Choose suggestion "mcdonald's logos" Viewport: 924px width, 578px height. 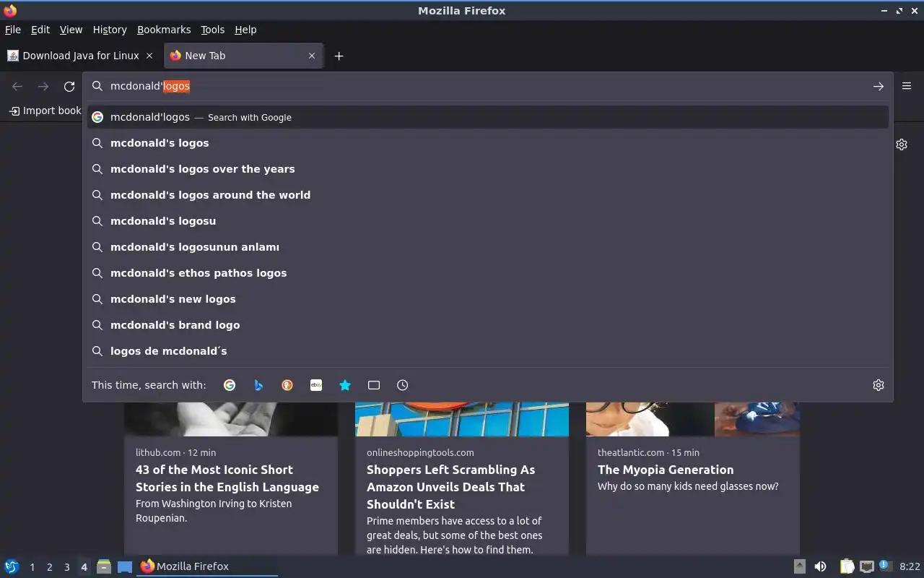[x=487, y=143]
